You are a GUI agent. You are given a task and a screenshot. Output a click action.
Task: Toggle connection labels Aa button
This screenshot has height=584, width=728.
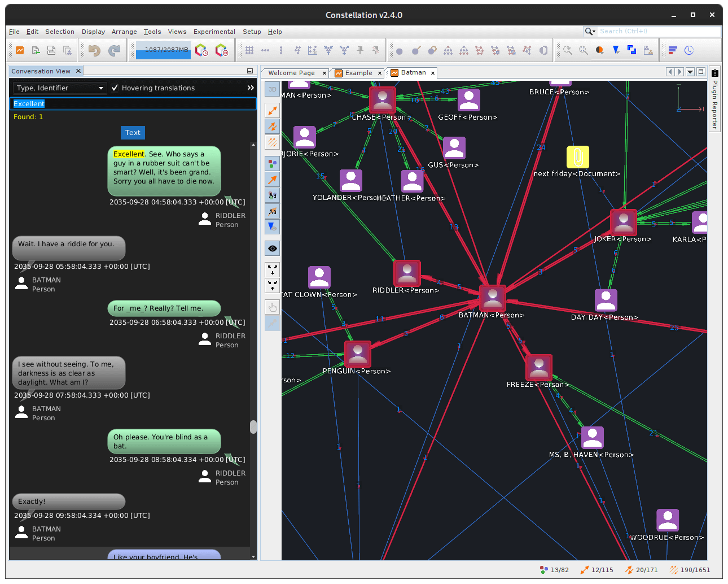[x=273, y=211]
